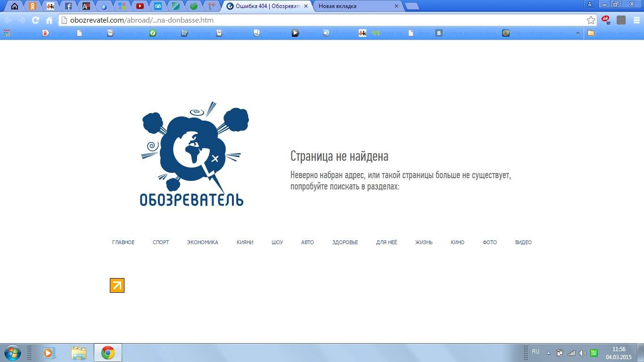Image resolution: width=644 pixels, height=362 pixels.
Task: Browse the ФОТО section
Action: pos(490,242)
